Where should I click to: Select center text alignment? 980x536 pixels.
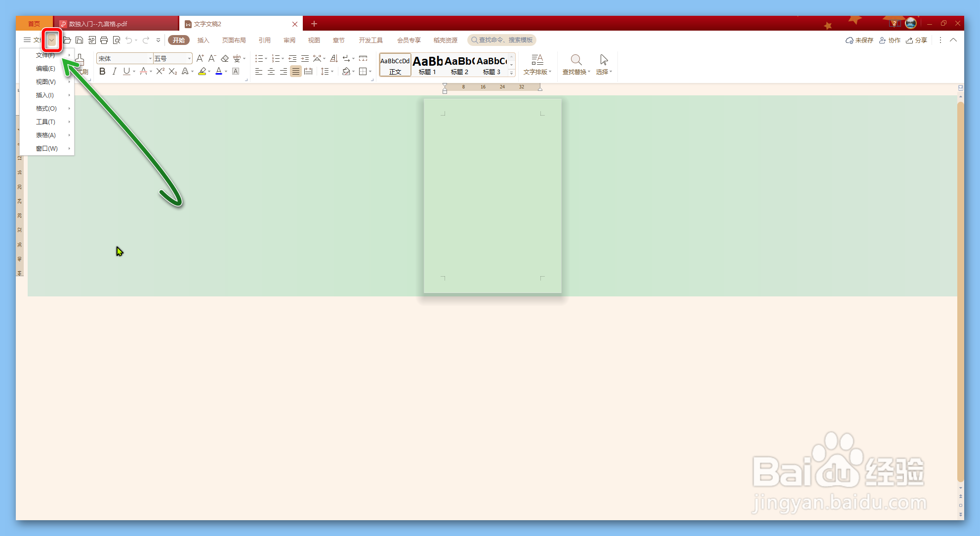tap(271, 72)
